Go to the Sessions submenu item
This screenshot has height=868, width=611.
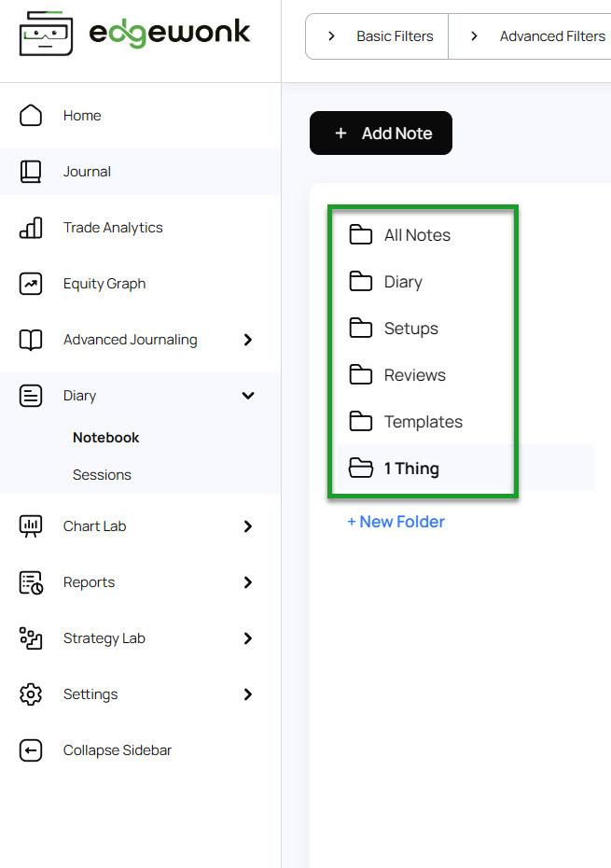(102, 475)
